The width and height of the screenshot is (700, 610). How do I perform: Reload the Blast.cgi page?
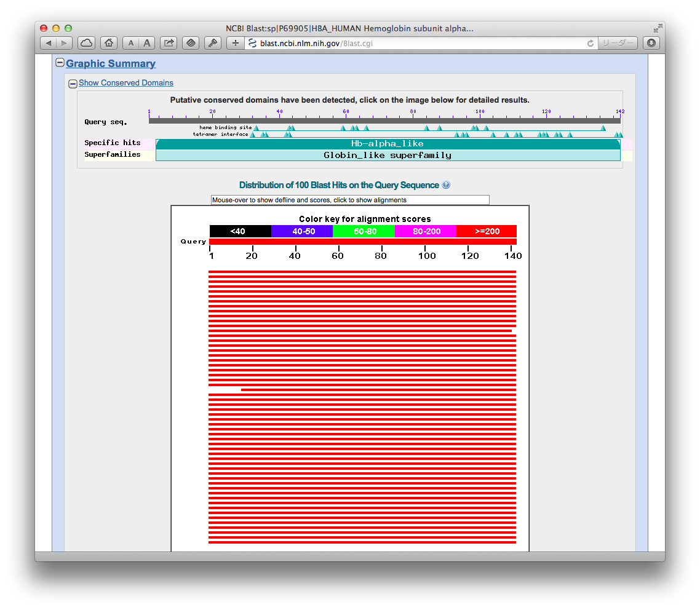click(590, 43)
